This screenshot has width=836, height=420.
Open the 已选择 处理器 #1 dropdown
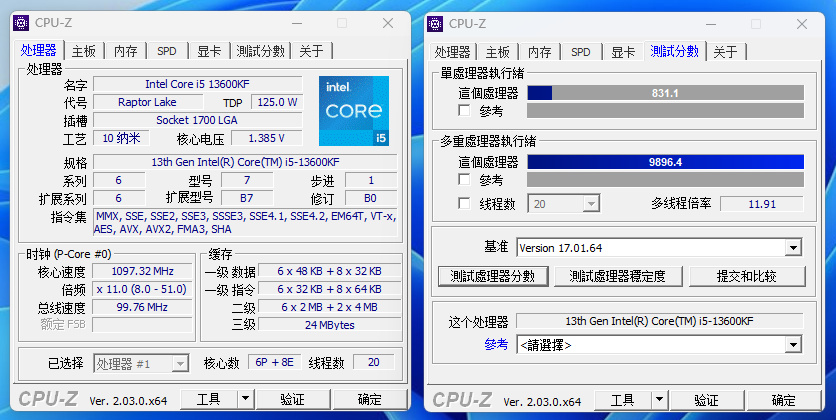tap(141, 364)
